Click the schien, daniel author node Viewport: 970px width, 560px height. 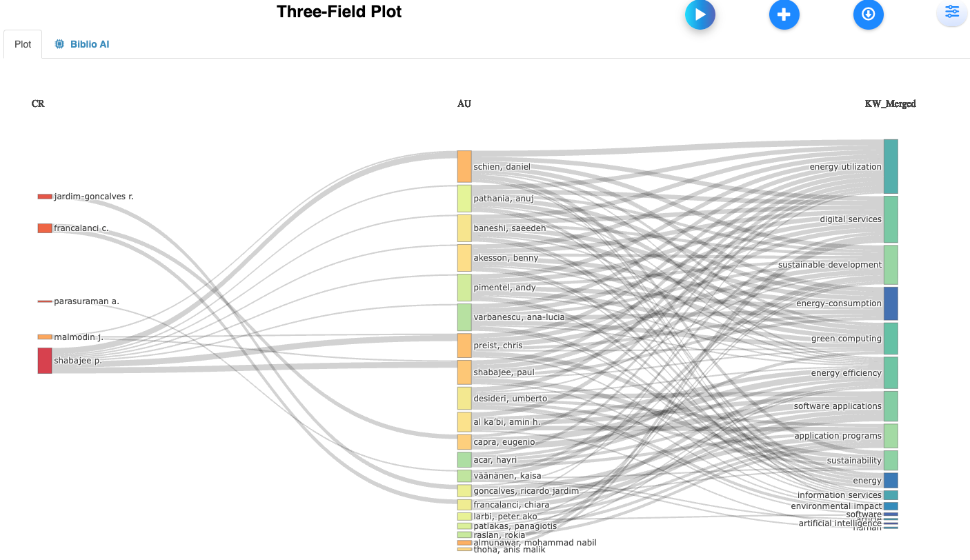(x=464, y=166)
